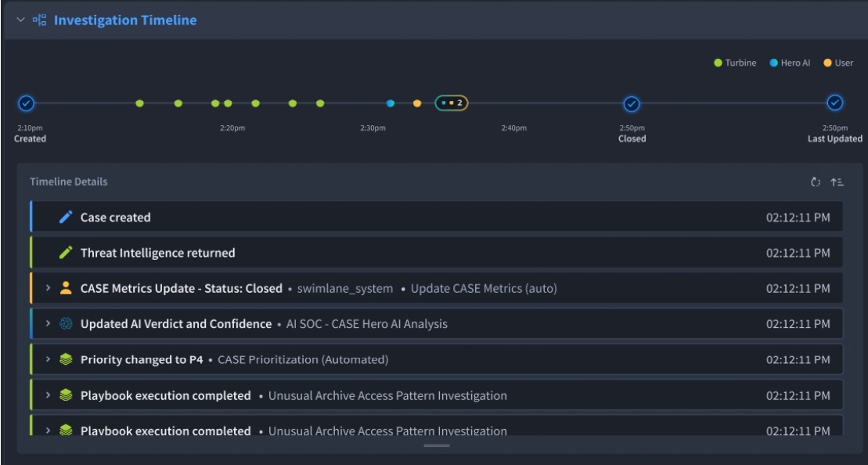Expand the Priority changed to P4 row

49,359
